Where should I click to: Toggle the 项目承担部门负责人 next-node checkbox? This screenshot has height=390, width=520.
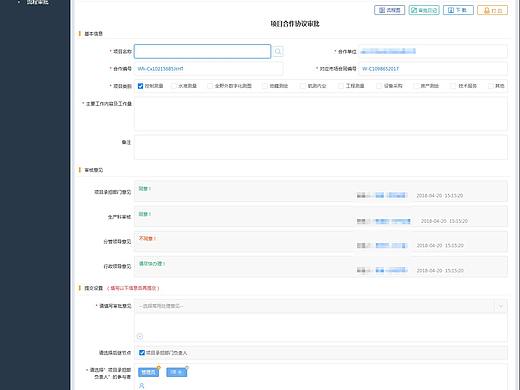pos(142,353)
